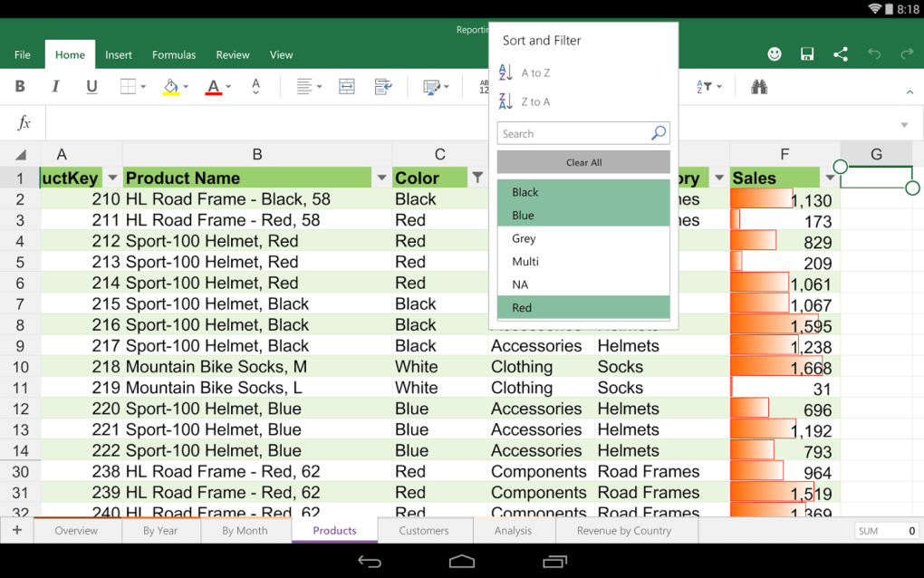Switch to the Formulas ribbon tab
This screenshot has width=924, height=578.
[174, 54]
